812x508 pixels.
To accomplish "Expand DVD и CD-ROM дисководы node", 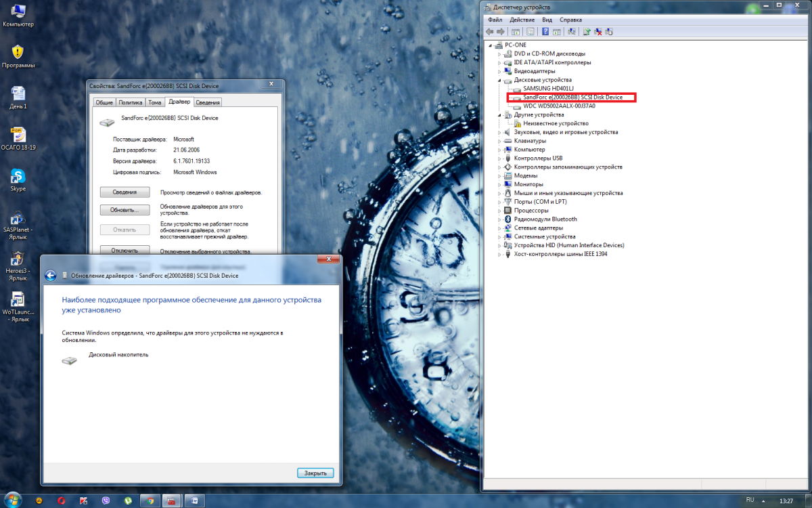I will [499, 54].
